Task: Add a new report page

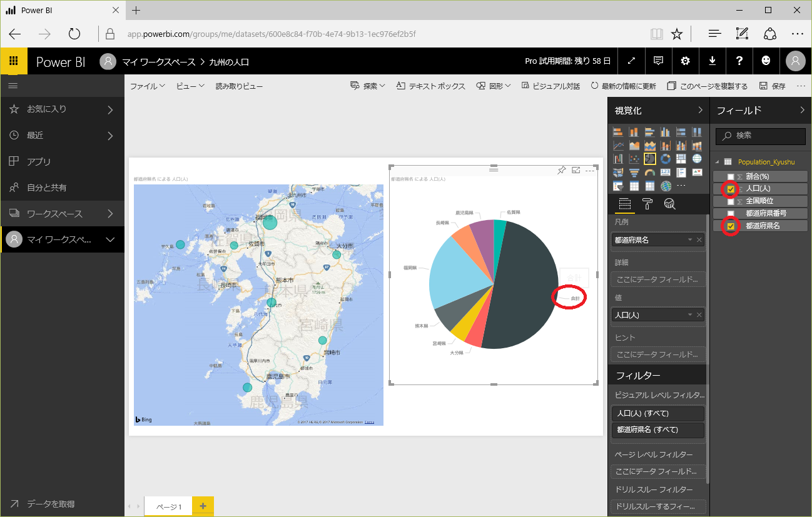Action: [203, 506]
